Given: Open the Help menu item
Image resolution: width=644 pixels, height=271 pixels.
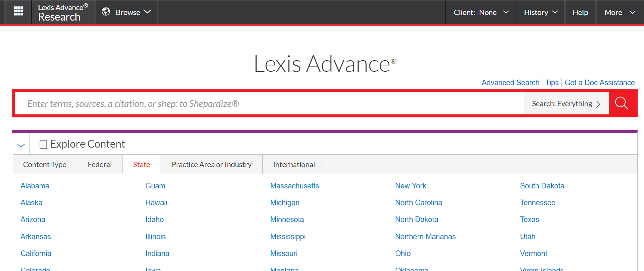Looking at the screenshot, I should coord(580,12).
